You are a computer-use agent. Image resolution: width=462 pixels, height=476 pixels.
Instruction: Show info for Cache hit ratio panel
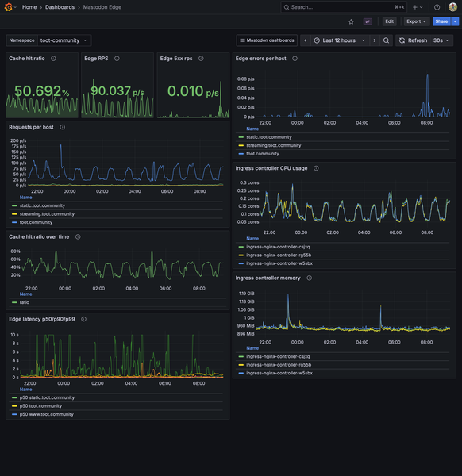(x=53, y=59)
